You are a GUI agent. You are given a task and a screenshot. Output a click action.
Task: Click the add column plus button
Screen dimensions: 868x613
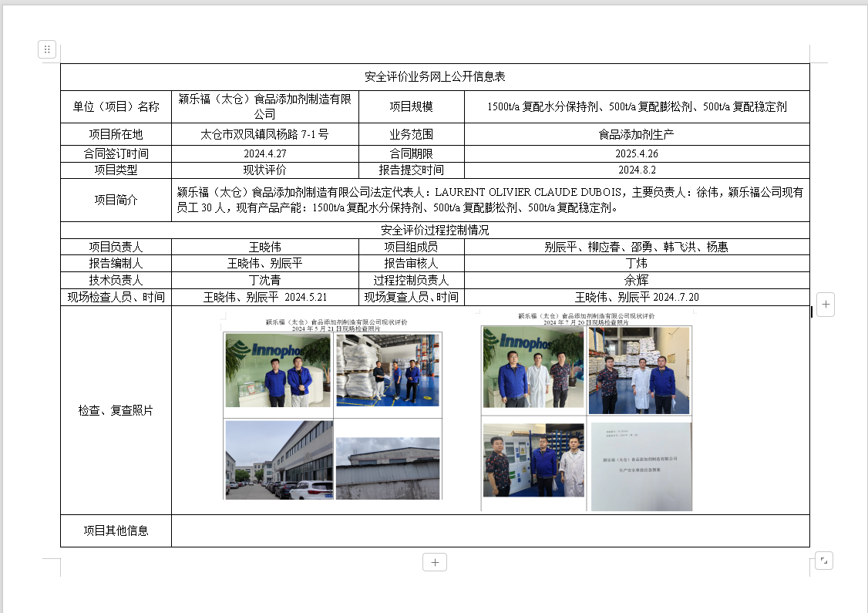point(825,304)
